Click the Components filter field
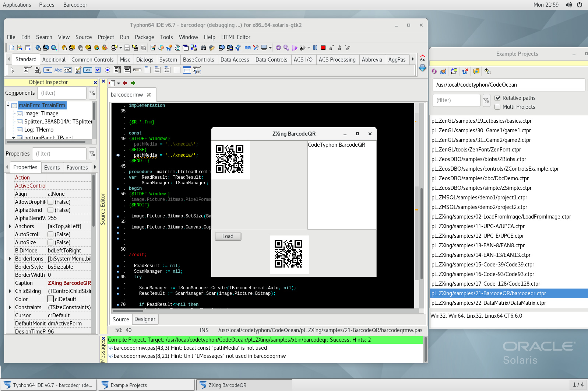Image resolution: width=588 pixels, height=391 pixels. (62, 93)
